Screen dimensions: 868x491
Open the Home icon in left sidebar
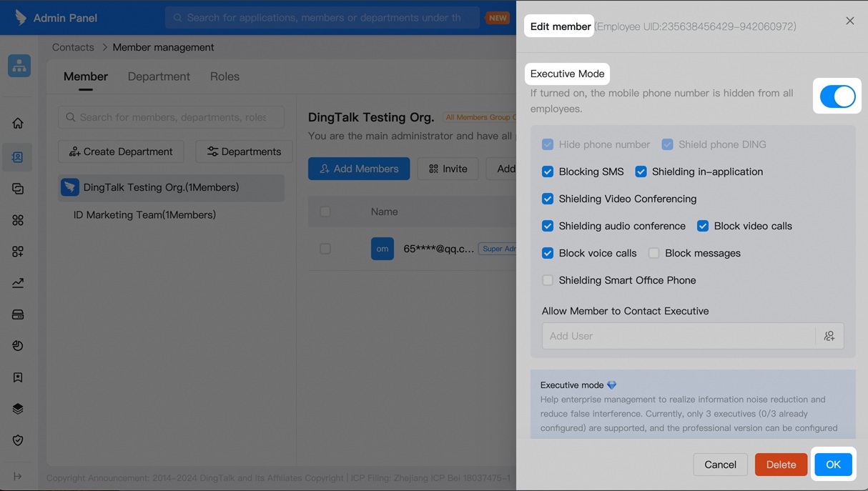click(18, 124)
